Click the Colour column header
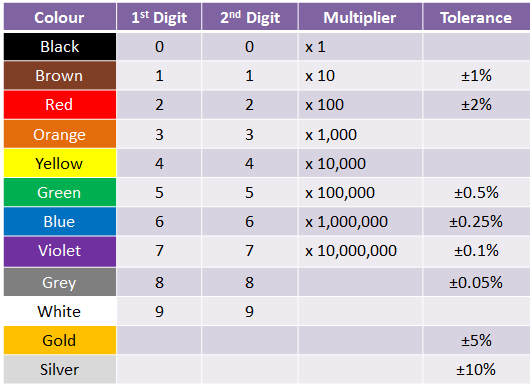Screen dimensions: 532x388 click(x=60, y=17)
